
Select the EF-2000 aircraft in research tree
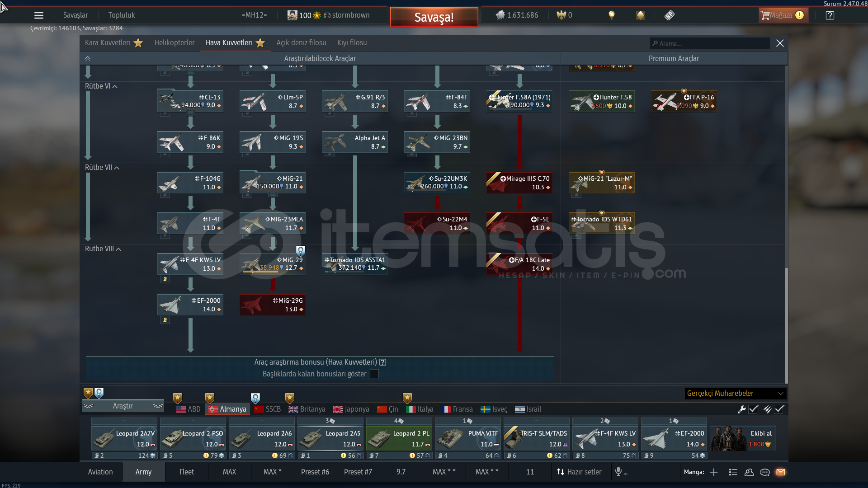coord(190,305)
